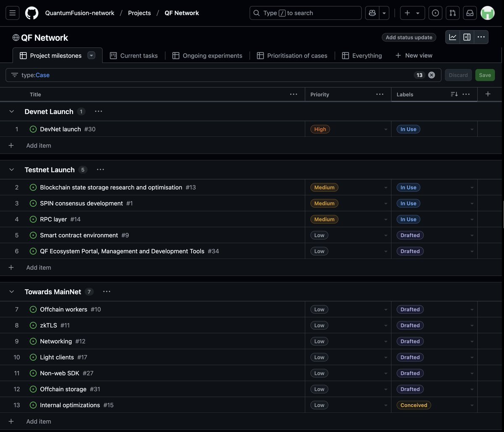Open the user avatar menu
The width and height of the screenshot is (504, 432).
point(488,13)
